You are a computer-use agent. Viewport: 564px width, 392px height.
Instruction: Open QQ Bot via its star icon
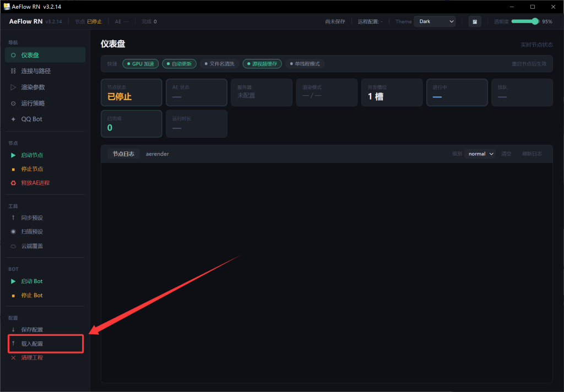tap(13, 119)
